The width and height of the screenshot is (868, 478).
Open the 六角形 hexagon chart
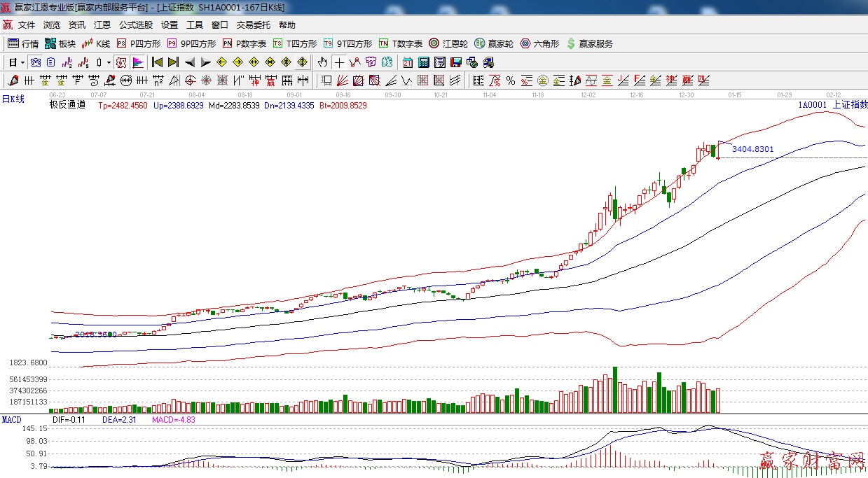click(539, 43)
